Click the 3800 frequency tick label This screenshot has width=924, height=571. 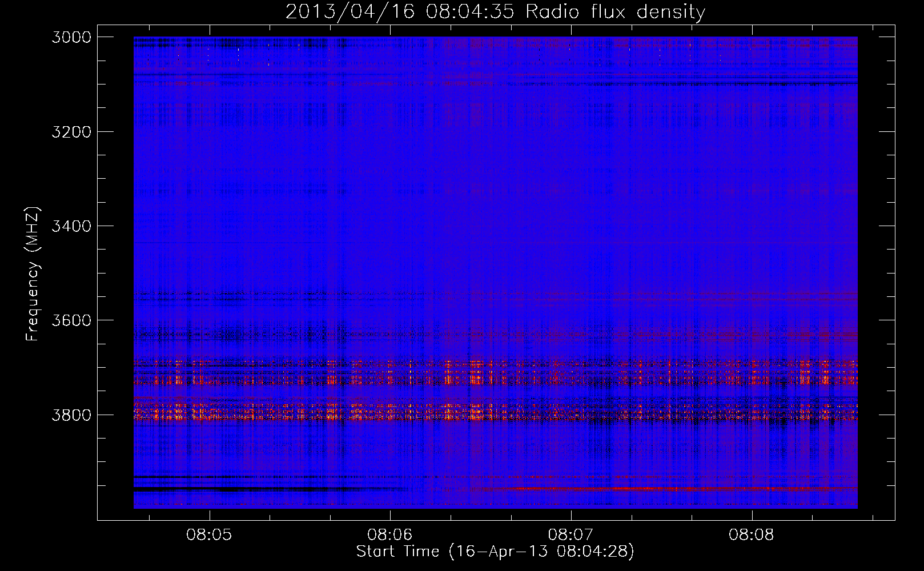tap(71, 415)
